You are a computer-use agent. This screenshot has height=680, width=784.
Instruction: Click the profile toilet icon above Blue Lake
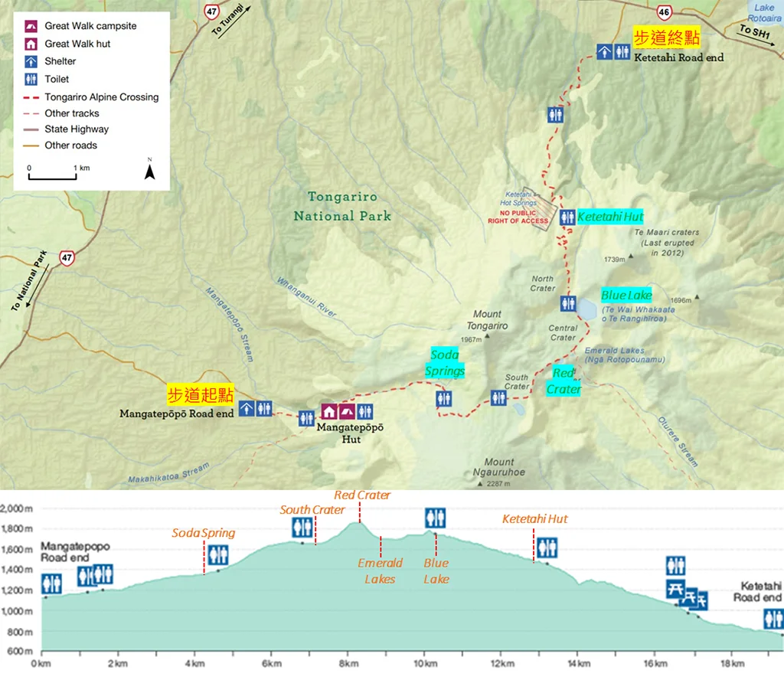(x=436, y=518)
